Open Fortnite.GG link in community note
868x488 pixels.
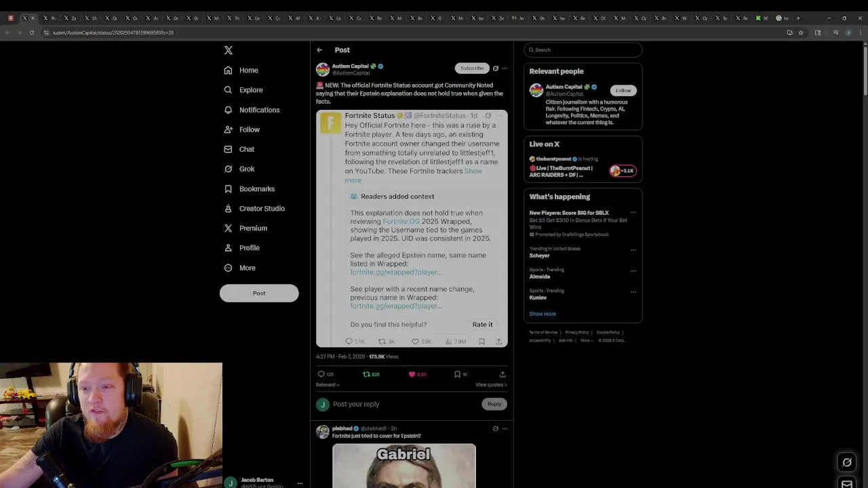pyautogui.click(x=401, y=221)
